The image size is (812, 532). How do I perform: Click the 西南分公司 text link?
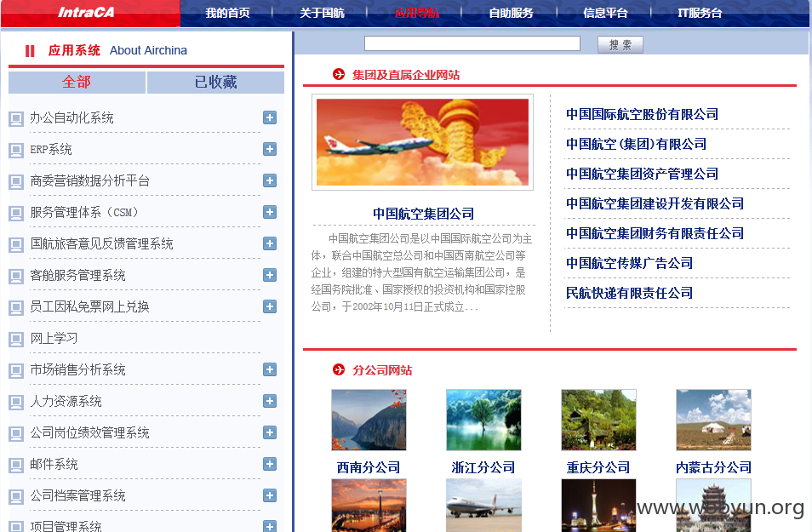[x=369, y=467]
